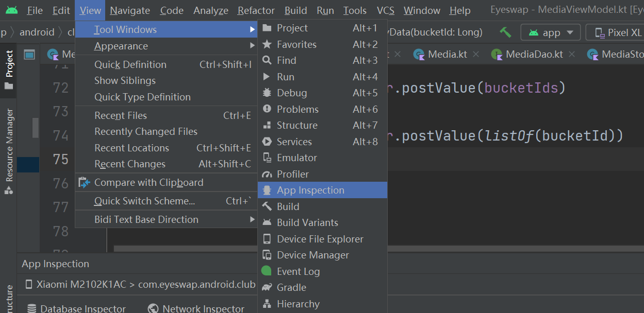The height and width of the screenshot is (313, 644).
Task: Expand the Bidi Text Base Direction submenu
Action: [146, 219]
